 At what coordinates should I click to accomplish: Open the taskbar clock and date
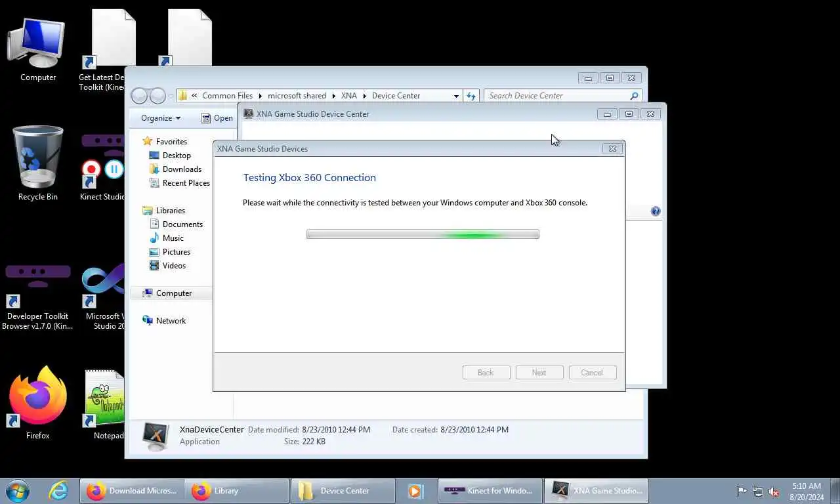point(807,491)
